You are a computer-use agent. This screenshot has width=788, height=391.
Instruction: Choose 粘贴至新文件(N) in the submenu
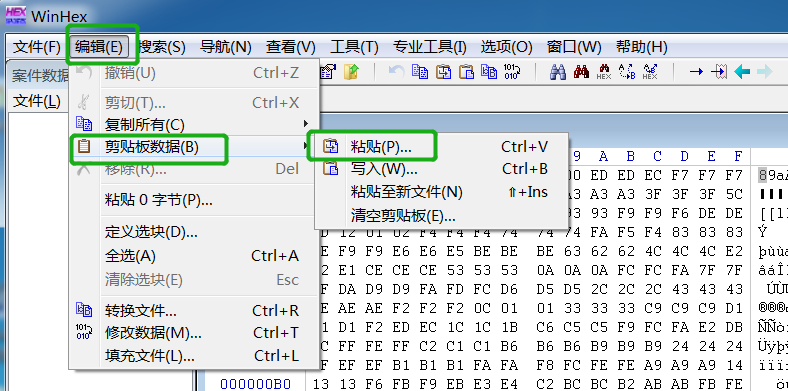tap(441, 192)
